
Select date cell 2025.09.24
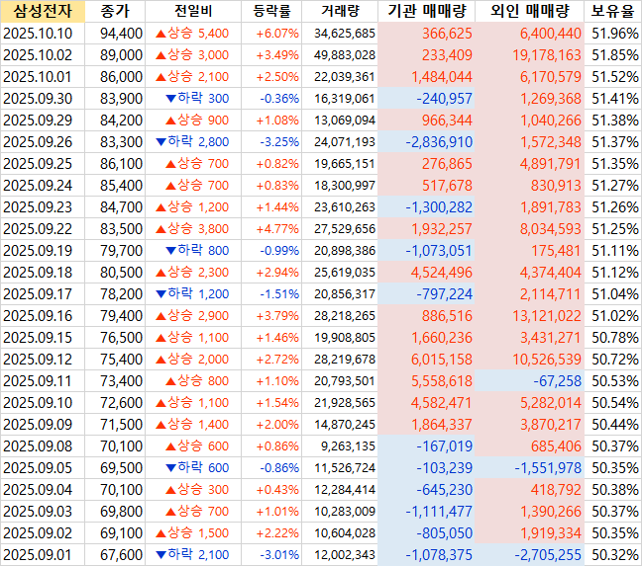(x=43, y=185)
